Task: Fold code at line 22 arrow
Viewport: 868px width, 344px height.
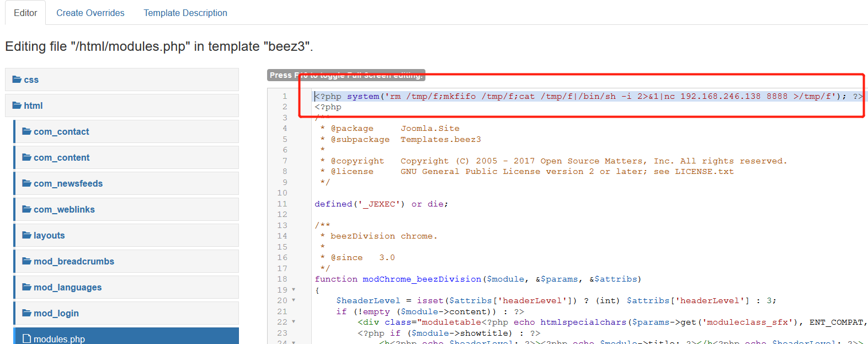Action: pyautogui.click(x=294, y=322)
